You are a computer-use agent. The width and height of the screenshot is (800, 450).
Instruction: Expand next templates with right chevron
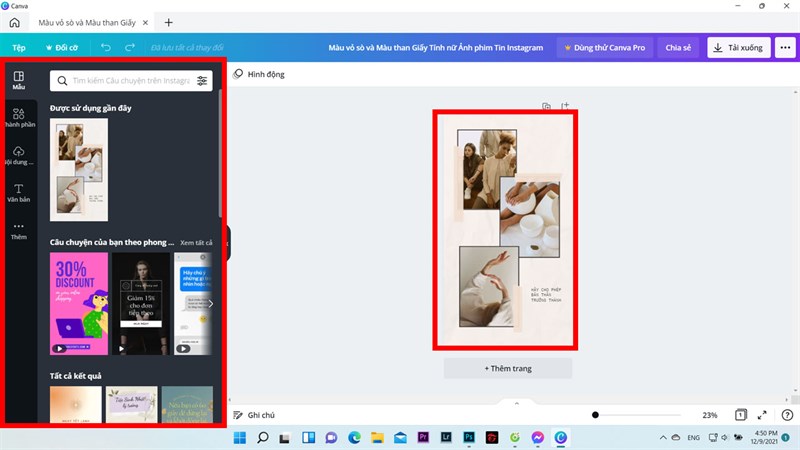tap(210, 304)
